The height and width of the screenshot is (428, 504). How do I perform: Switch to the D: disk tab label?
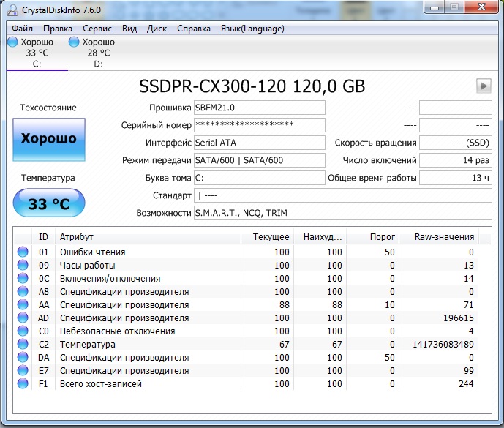point(98,64)
